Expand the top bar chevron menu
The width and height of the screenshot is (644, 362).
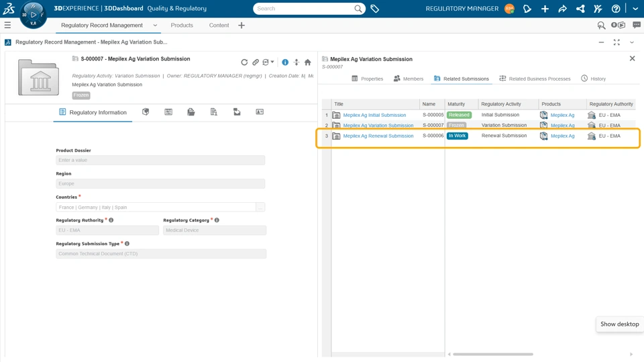(635, 9)
